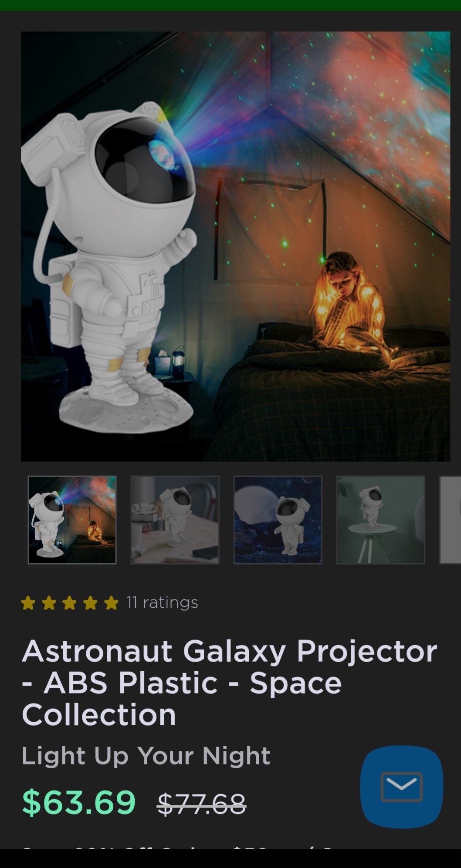Select the bedroom galaxy thumbnail
The image size is (461, 868).
pyautogui.click(x=72, y=520)
